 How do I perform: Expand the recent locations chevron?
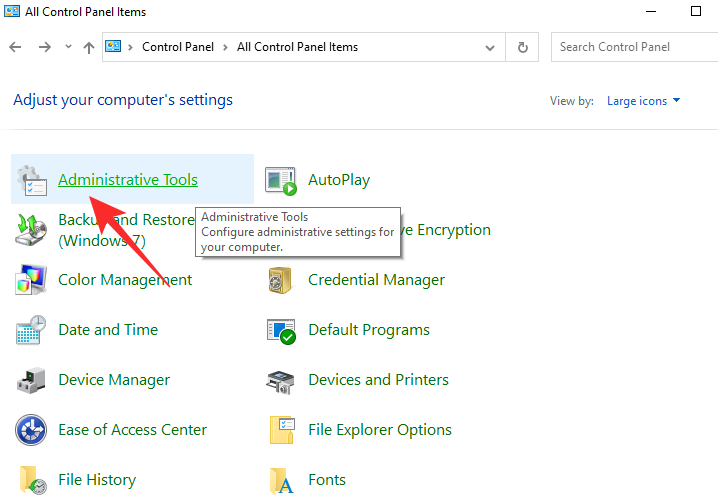click(x=68, y=47)
